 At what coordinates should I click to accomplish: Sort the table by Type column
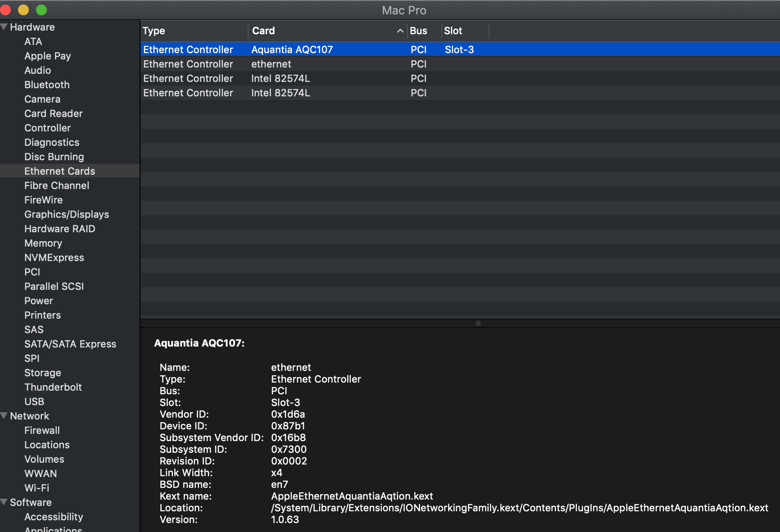pos(194,31)
